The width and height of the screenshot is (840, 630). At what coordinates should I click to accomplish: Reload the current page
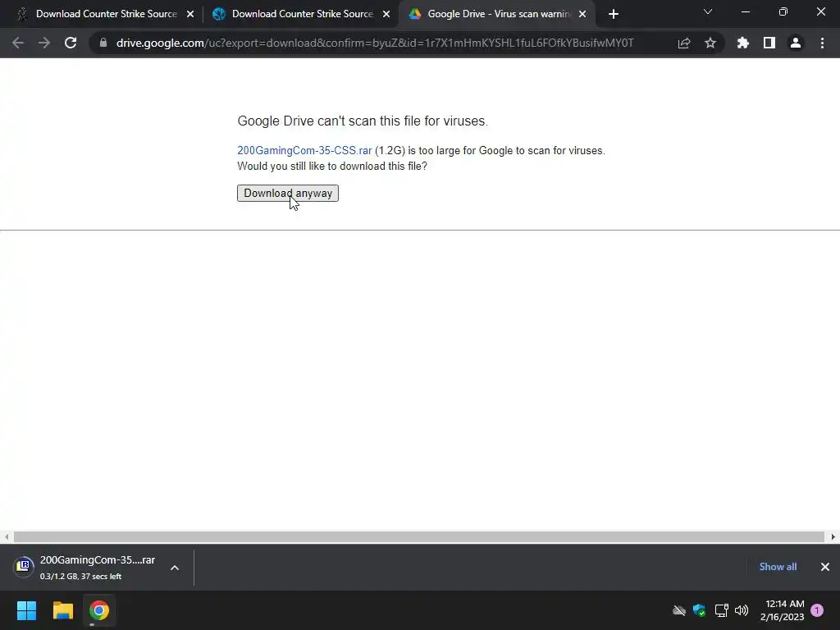pos(71,43)
